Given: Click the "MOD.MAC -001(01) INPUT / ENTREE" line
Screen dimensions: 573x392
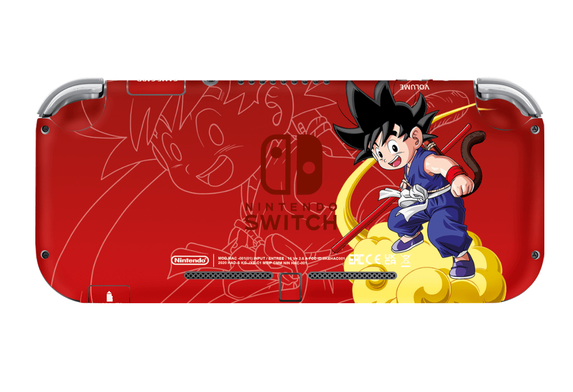Looking at the screenshot, I should pos(281,257).
